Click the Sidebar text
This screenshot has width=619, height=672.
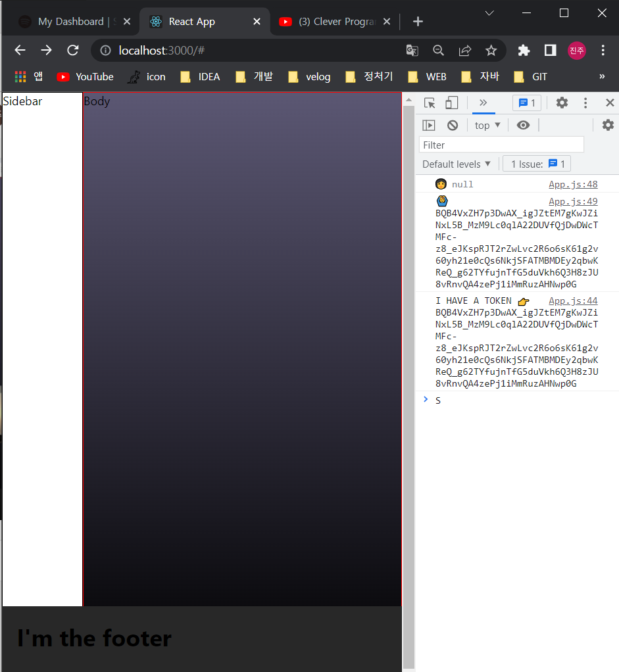[23, 101]
